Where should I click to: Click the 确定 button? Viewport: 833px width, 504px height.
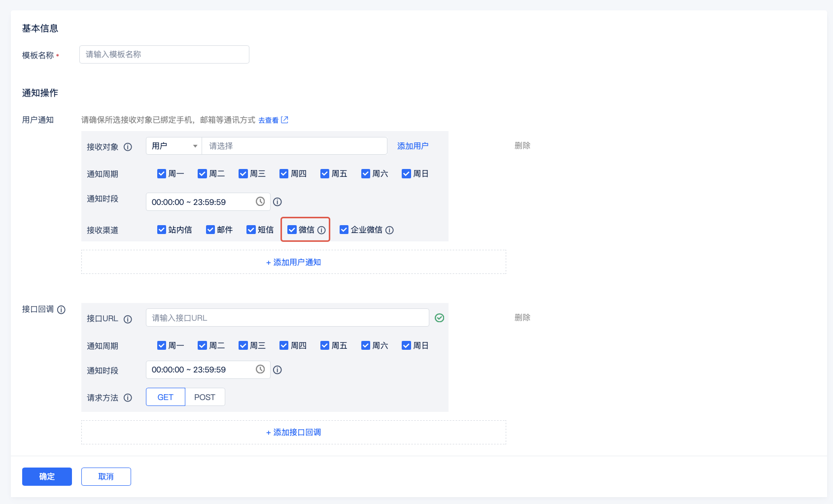pyautogui.click(x=47, y=476)
